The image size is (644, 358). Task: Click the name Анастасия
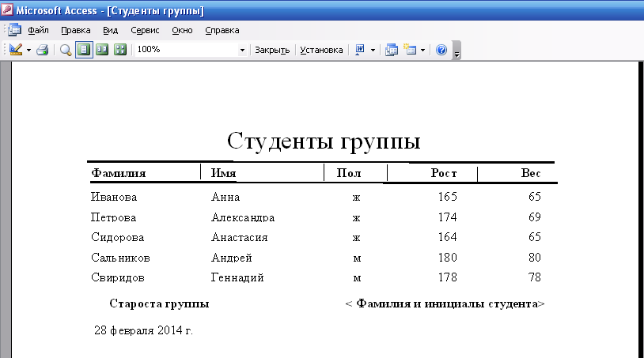pos(240,237)
